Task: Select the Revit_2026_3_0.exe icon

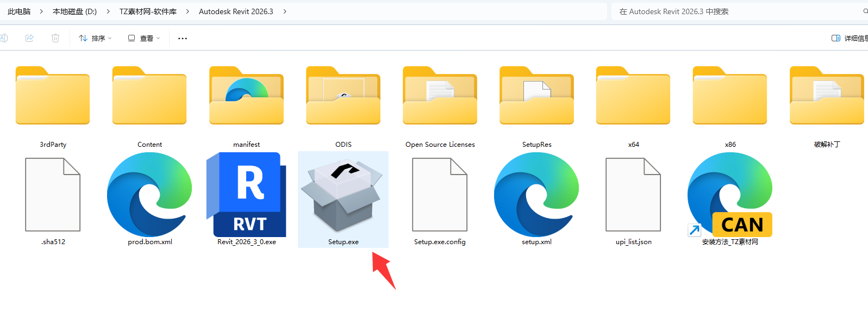Action: coord(246,195)
